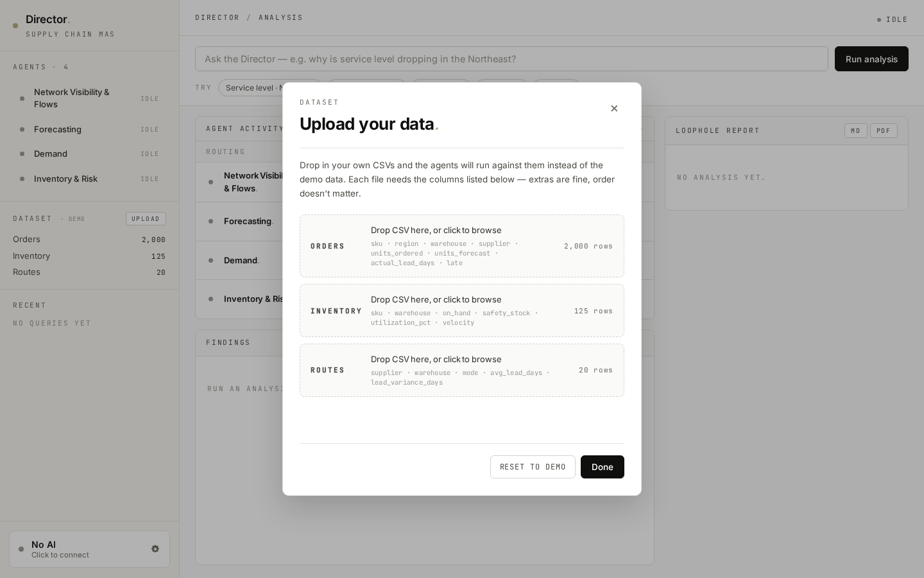Viewport: 924px width, 578px height.
Task: Browse for Routes CSV drop zone
Action: pyautogui.click(x=462, y=371)
